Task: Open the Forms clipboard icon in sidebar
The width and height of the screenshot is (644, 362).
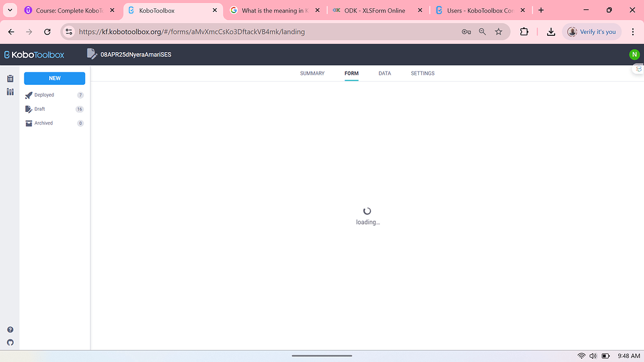Action: (x=9, y=79)
